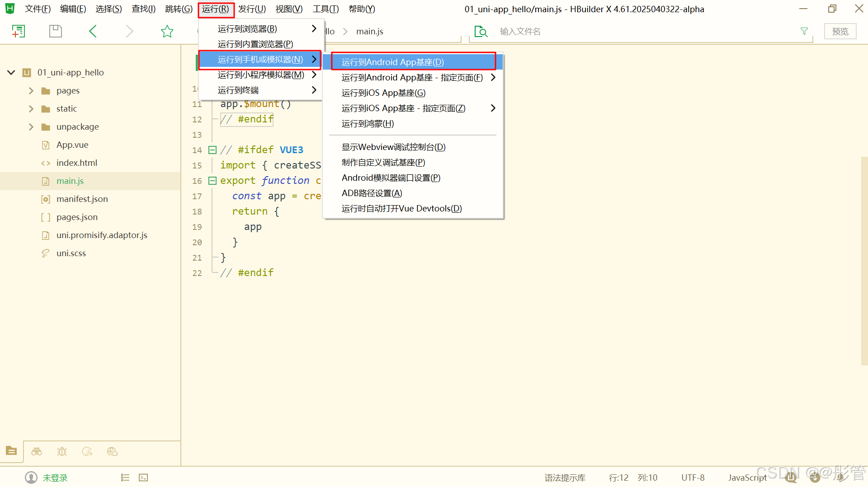
Task: Collapse the 01_uni-app_hello project tree
Action: point(11,72)
